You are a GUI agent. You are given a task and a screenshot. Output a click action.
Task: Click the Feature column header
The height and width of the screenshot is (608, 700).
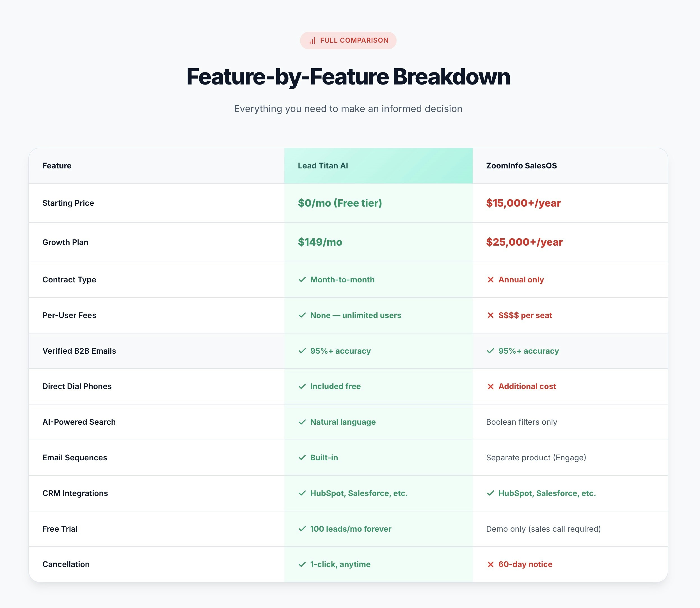(x=57, y=166)
